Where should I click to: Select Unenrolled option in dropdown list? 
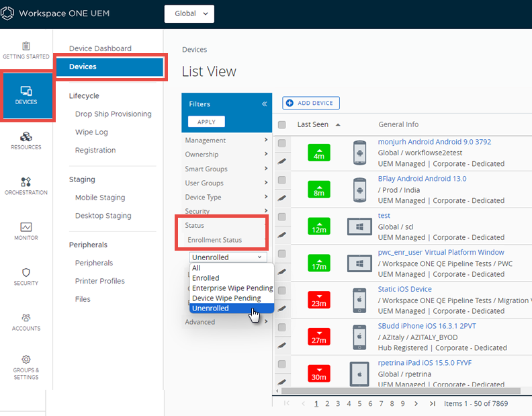[231, 308]
